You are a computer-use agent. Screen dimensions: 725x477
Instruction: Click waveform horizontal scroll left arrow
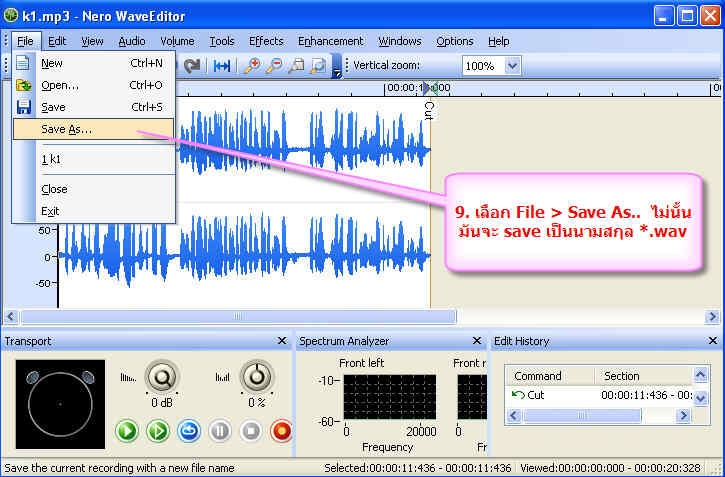(11, 317)
